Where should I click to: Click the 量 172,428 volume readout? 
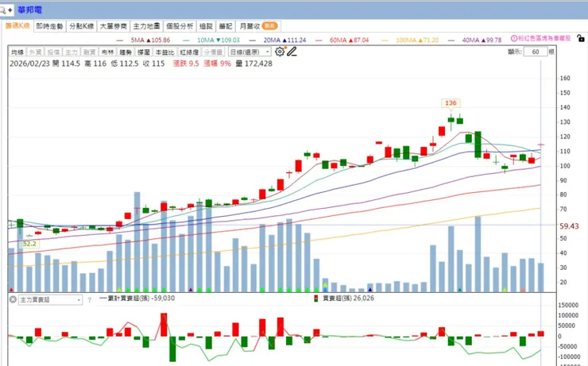254,64
